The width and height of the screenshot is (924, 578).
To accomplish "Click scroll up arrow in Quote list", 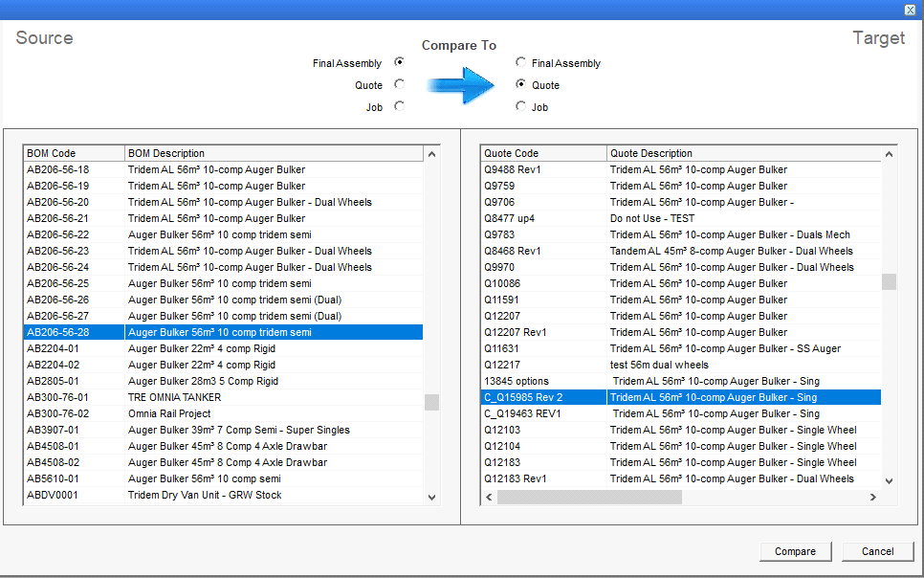I will click(889, 154).
